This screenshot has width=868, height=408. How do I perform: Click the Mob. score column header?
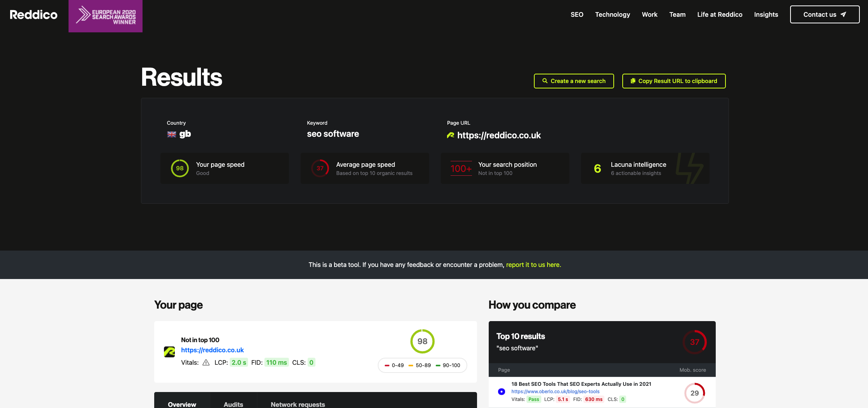pos(693,370)
